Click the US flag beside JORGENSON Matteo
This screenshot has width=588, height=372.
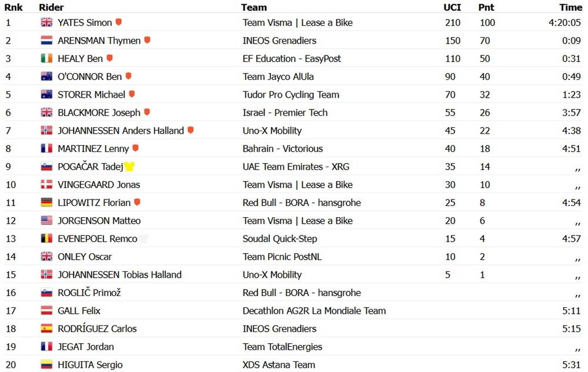click(x=46, y=221)
